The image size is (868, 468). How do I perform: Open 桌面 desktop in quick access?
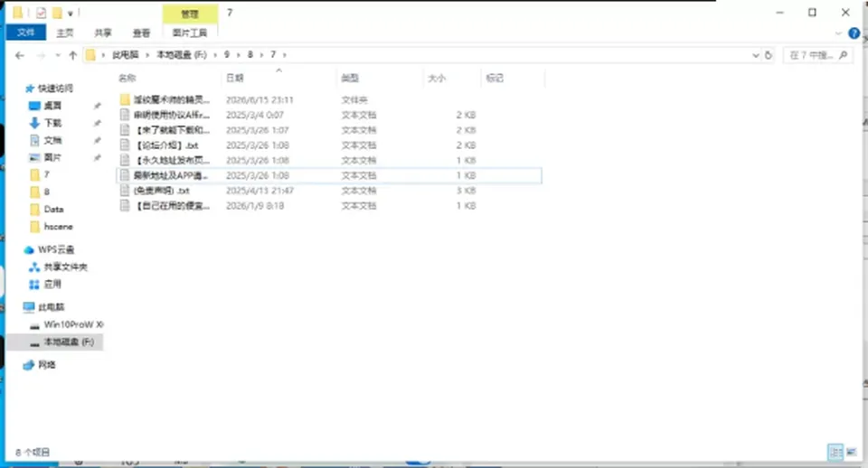[52, 106]
